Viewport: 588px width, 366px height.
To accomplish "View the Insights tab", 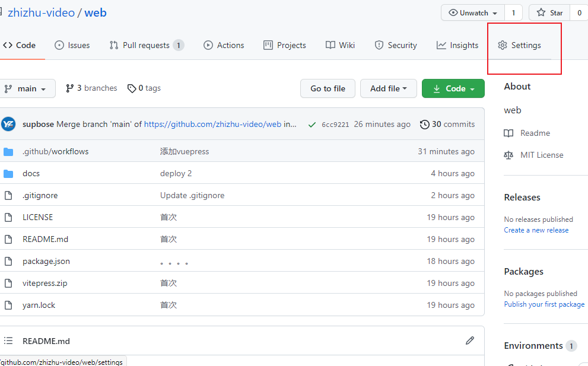I will 457,45.
